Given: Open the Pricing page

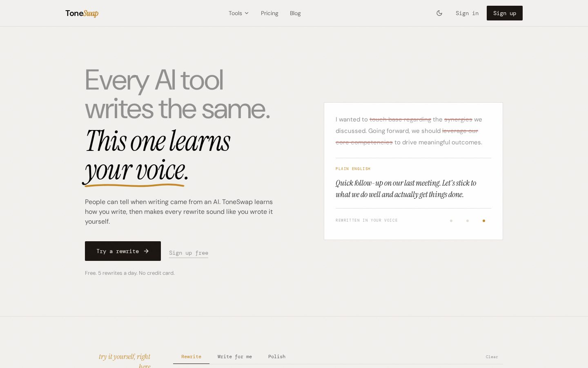Looking at the screenshot, I should coord(269,13).
